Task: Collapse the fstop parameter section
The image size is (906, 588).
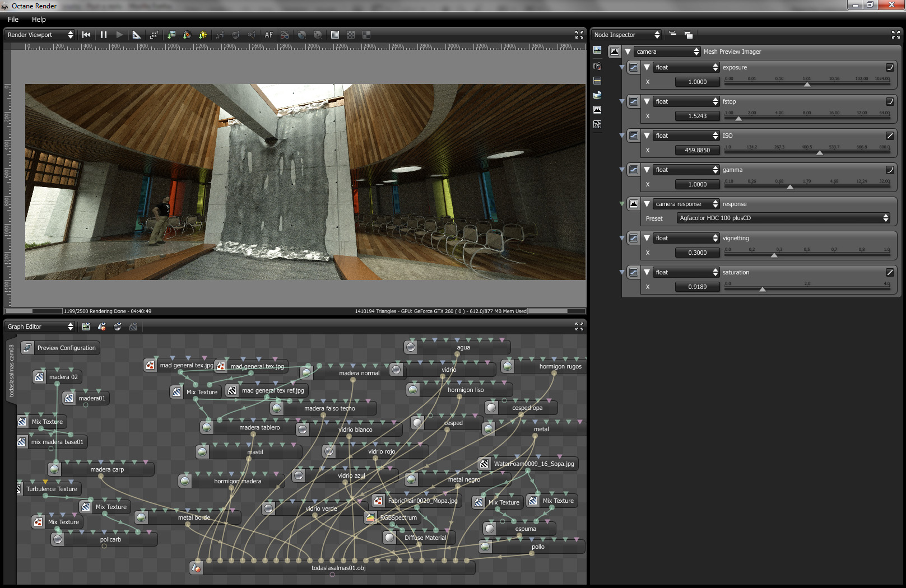Action: (x=647, y=101)
